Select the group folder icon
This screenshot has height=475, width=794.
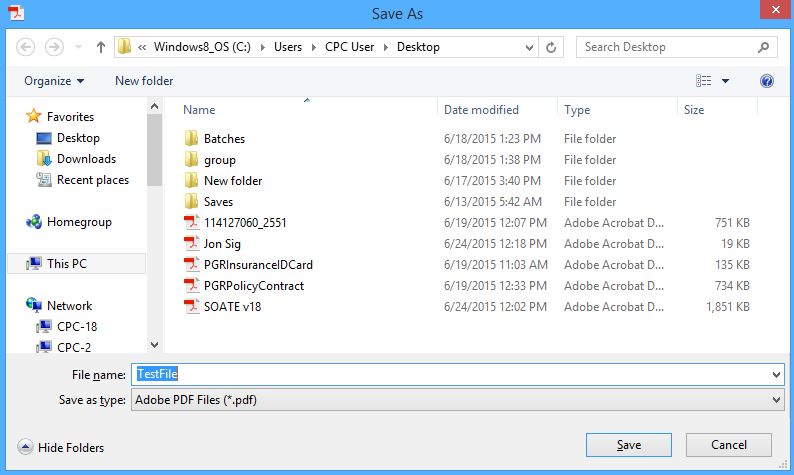pos(191,160)
